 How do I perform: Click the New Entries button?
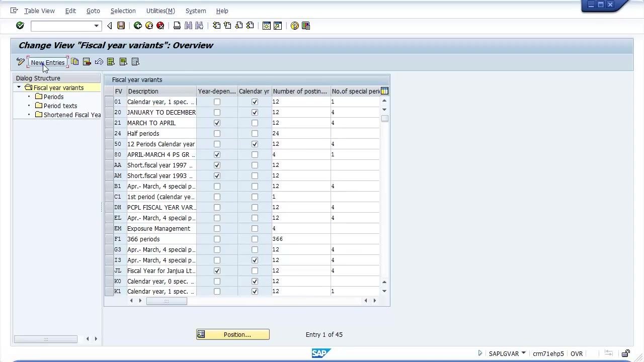48,62
